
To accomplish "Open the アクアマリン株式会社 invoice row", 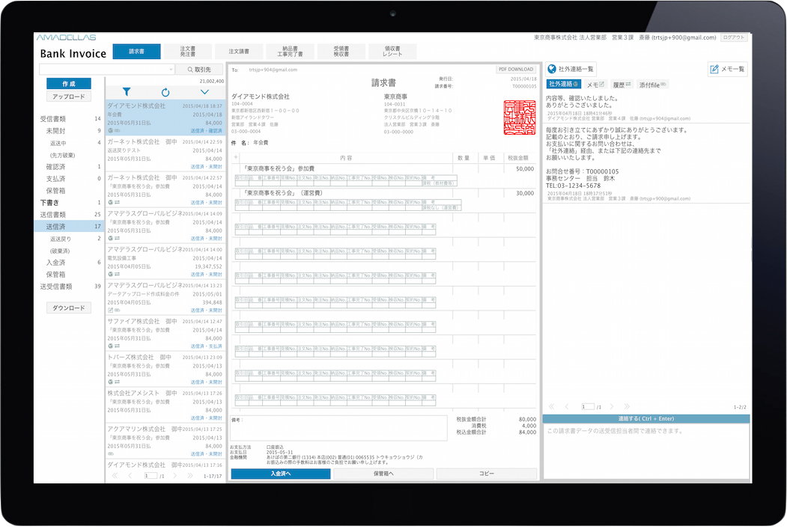I will point(165,441).
